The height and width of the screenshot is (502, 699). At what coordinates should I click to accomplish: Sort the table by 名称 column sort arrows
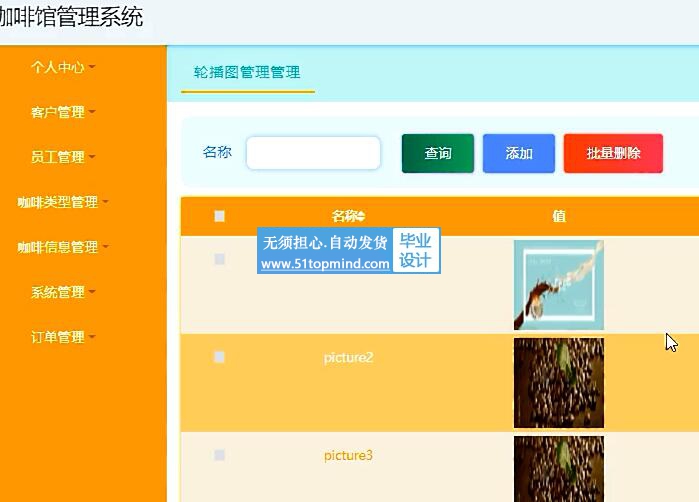tap(361, 217)
